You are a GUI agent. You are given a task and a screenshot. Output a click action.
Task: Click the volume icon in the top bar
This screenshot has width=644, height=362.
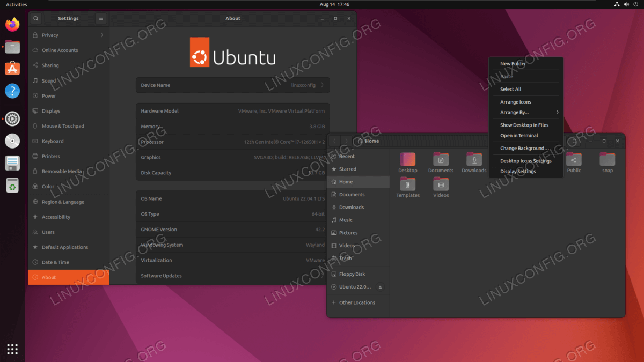(x=626, y=4)
